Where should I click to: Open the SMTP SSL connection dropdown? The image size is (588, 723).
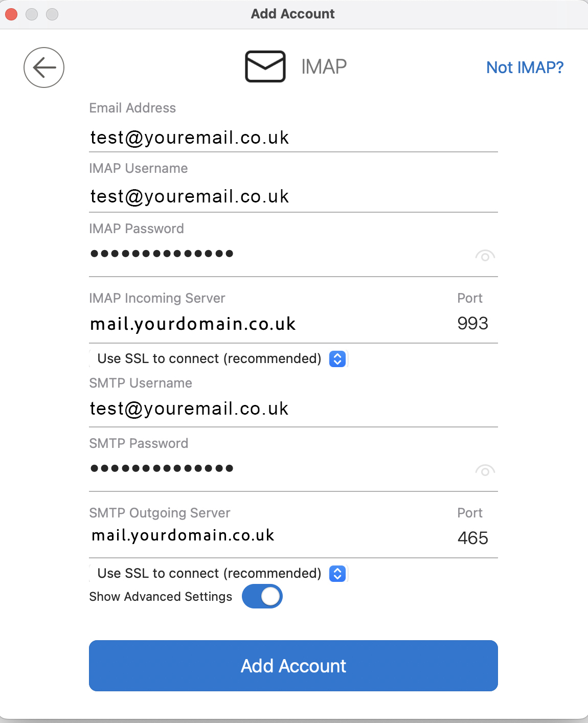(x=337, y=574)
